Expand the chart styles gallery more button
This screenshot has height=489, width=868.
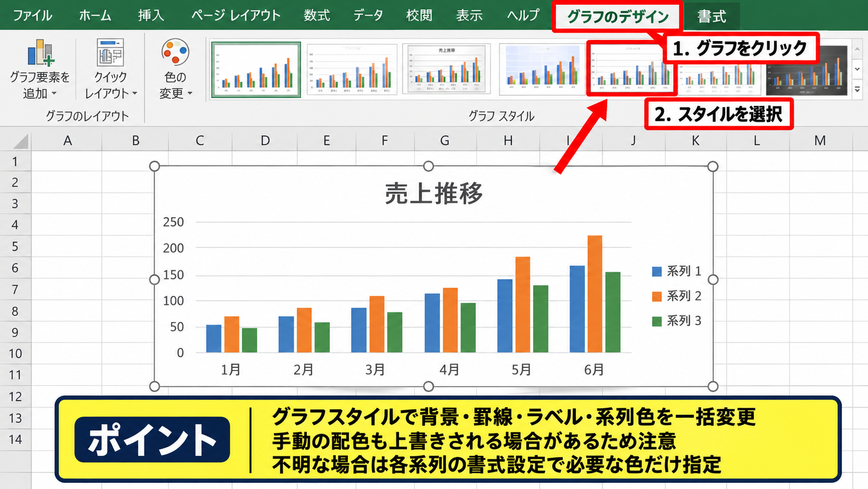857,89
